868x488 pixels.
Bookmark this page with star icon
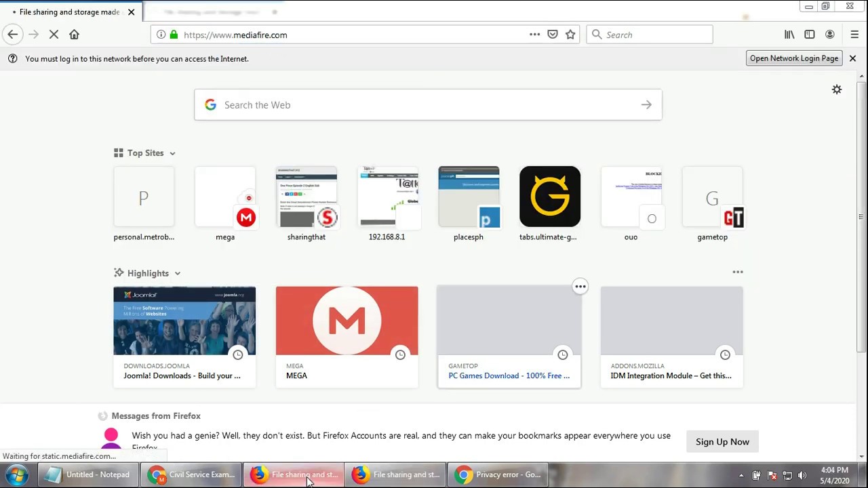coord(570,35)
